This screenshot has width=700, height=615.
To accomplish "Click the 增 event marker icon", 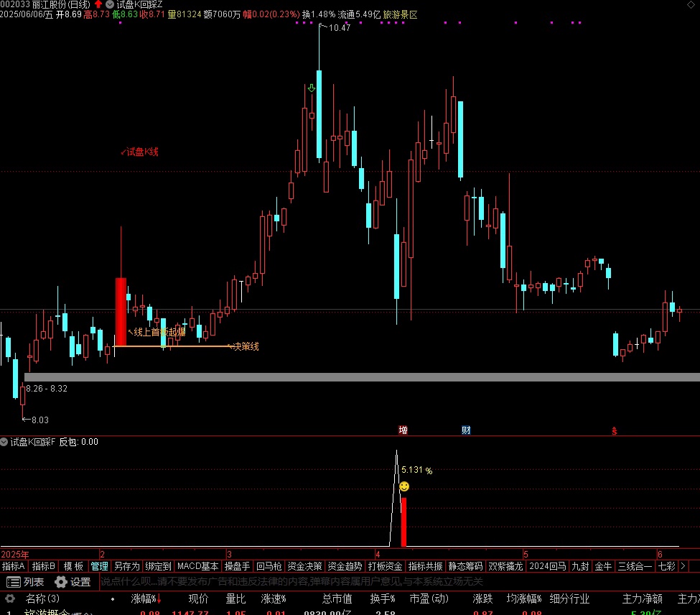I will pos(403,430).
